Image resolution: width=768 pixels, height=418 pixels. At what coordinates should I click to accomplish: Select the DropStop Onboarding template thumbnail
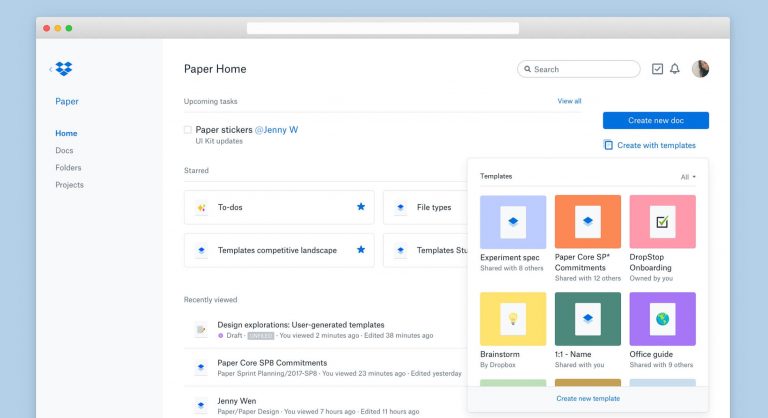pyautogui.click(x=662, y=222)
